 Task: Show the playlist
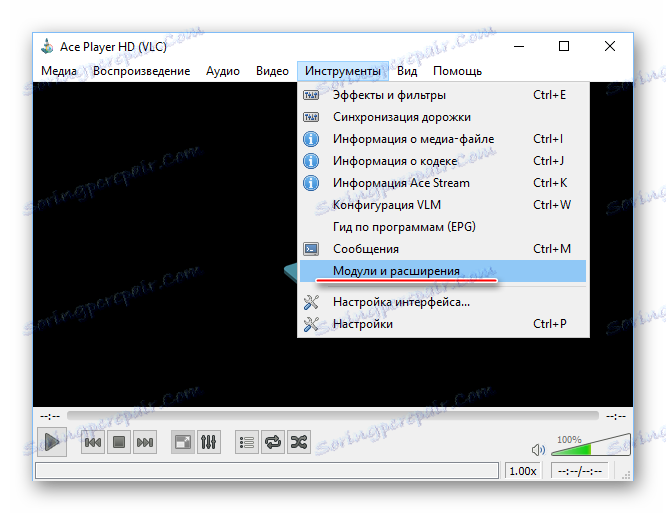pos(247,443)
